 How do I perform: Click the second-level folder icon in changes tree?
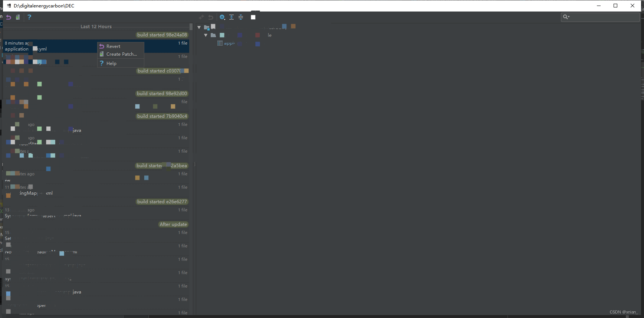(213, 35)
